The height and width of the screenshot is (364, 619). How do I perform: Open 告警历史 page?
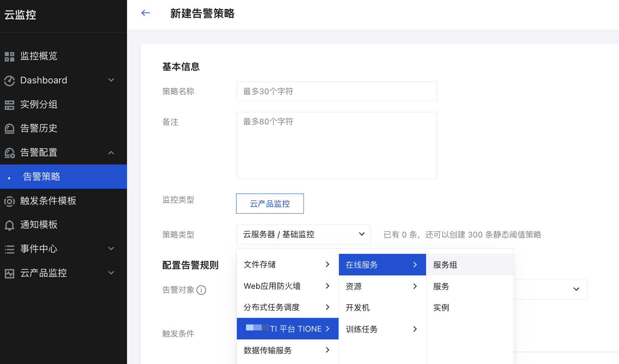(x=63, y=128)
